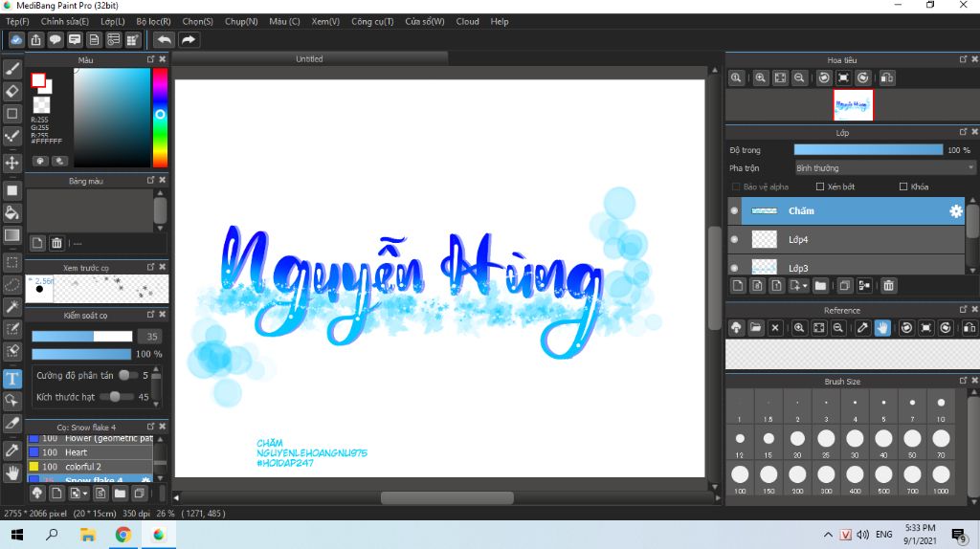Open the Lớp(L) menu
980x549 pixels.
coord(113,21)
